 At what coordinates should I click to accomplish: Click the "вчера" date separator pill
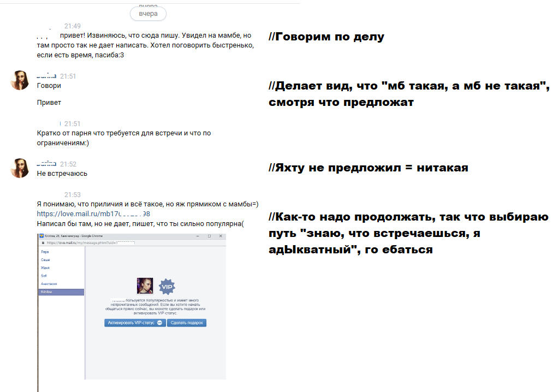click(148, 13)
